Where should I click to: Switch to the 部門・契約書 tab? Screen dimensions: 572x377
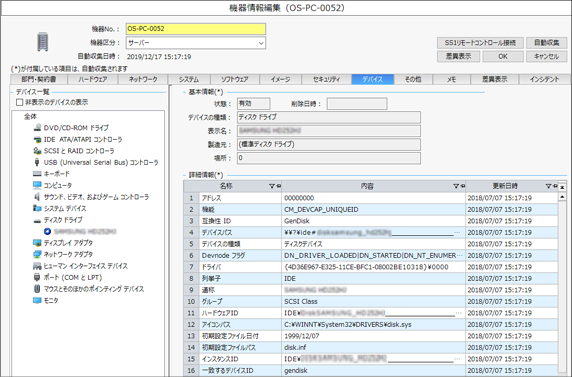click(x=39, y=79)
